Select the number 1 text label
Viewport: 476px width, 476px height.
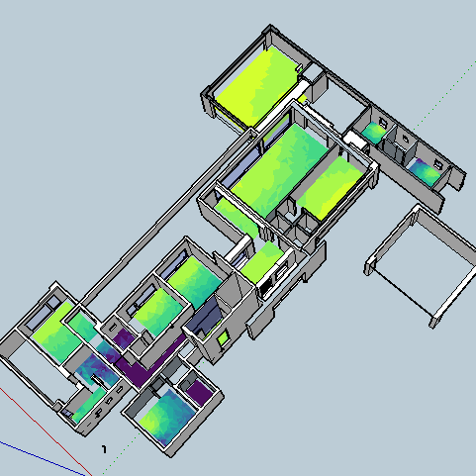point(104,449)
